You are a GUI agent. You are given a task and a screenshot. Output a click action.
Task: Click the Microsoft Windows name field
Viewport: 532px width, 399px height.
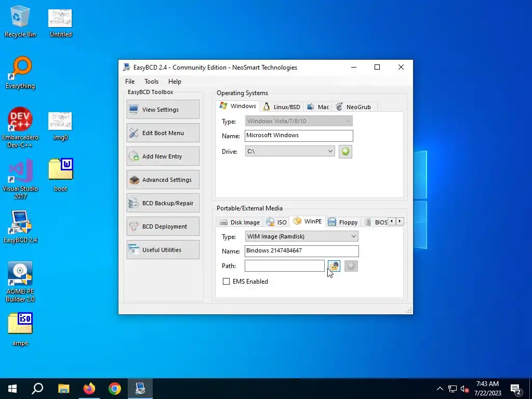[x=299, y=136]
